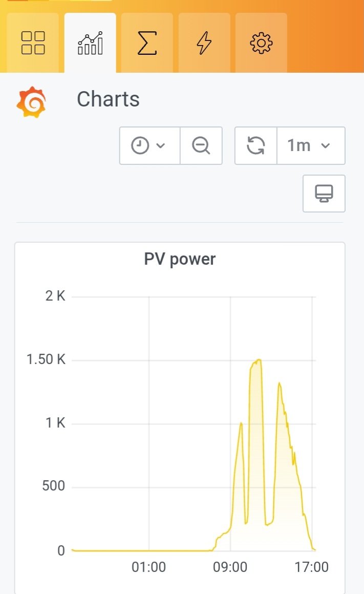Click the 01:00 time axis label
364x594 pixels.
pyautogui.click(x=149, y=567)
